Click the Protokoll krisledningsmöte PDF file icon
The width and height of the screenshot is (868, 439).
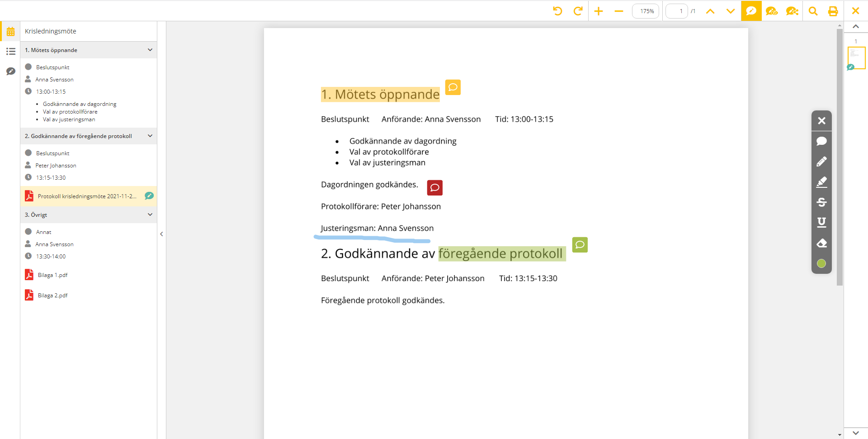point(29,196)
